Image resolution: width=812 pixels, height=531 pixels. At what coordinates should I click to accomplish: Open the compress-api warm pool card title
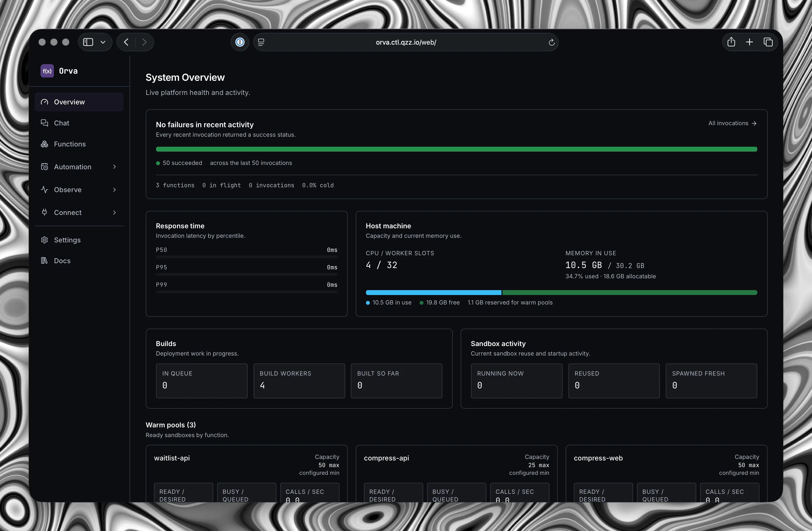tap(386, 458)
